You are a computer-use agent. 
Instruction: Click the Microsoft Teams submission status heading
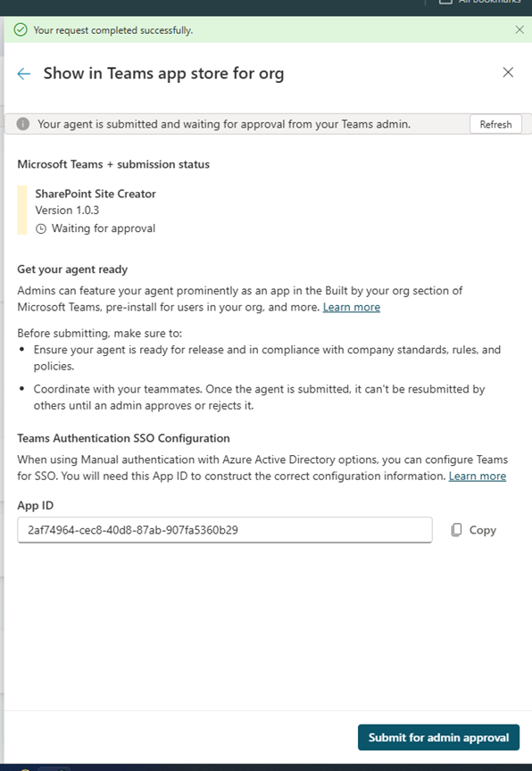click(x=112, y=164)
